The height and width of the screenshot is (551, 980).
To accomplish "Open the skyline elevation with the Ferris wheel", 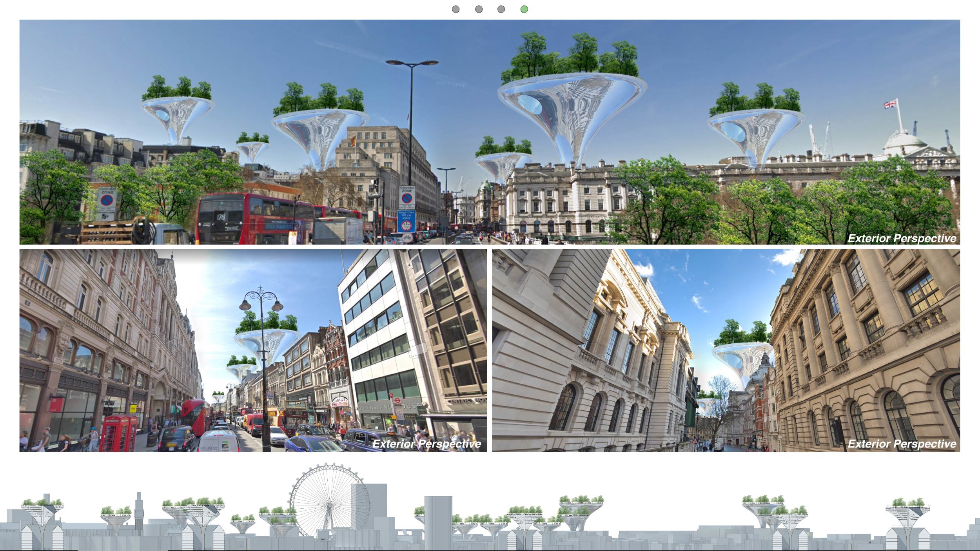I will click(x=490, y=507).
